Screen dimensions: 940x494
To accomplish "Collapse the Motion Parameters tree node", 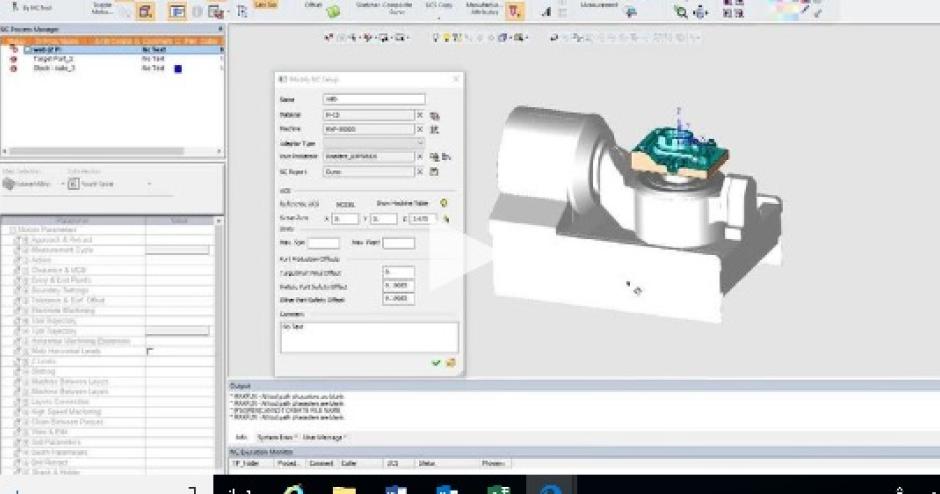I will click(12, 230).
